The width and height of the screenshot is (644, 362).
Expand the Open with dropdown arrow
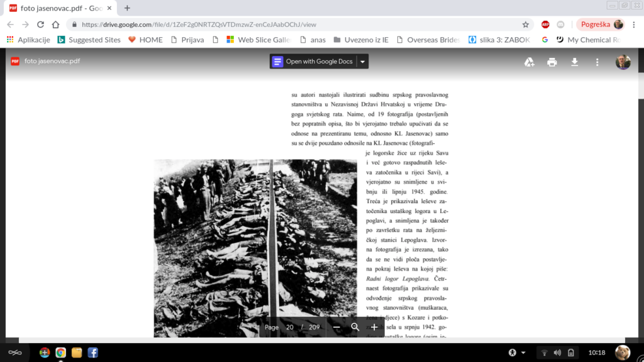coord(362,62)
